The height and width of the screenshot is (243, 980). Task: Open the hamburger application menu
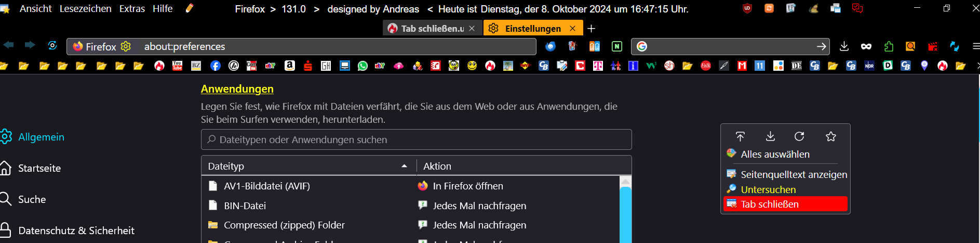coord(975,46)
